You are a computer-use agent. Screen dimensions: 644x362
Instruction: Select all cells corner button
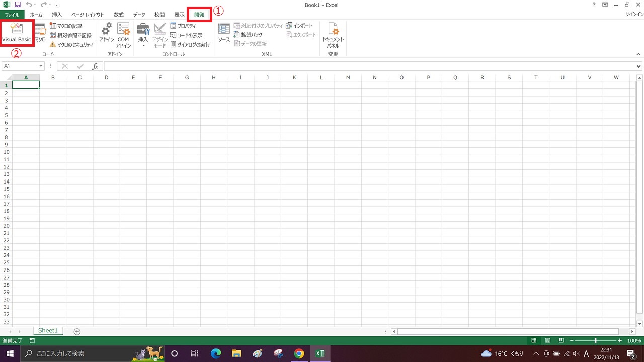6,77
